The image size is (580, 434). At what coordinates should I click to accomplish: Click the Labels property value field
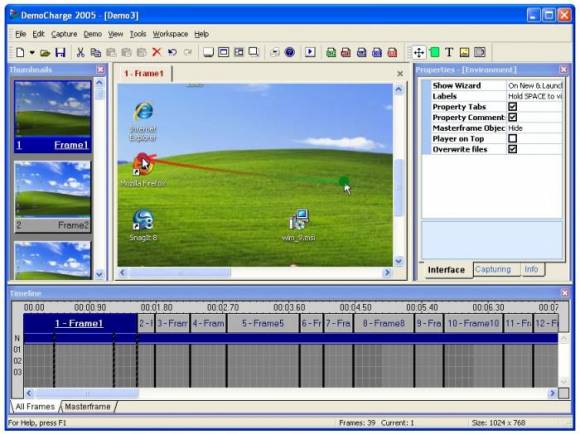click(535, 96)
